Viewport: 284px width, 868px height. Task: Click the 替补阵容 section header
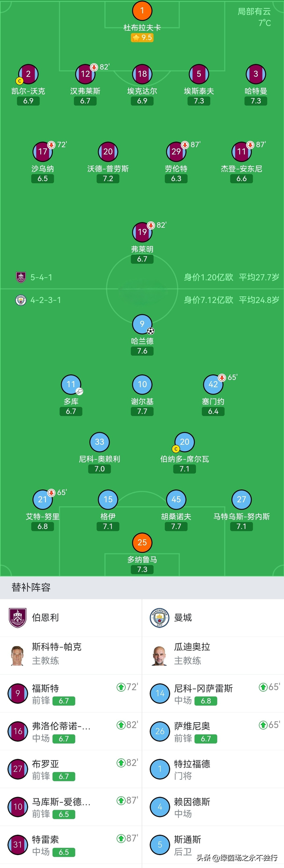pos(31,587)
